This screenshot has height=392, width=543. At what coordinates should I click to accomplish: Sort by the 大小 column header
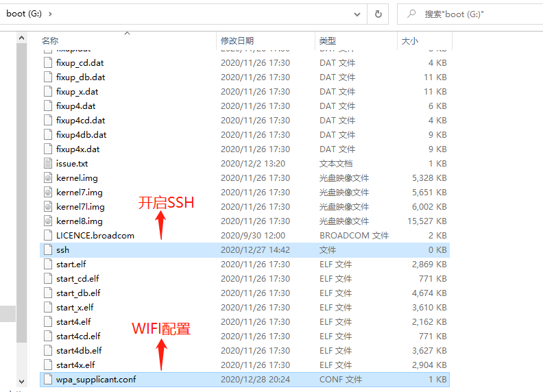pos(409,41)
